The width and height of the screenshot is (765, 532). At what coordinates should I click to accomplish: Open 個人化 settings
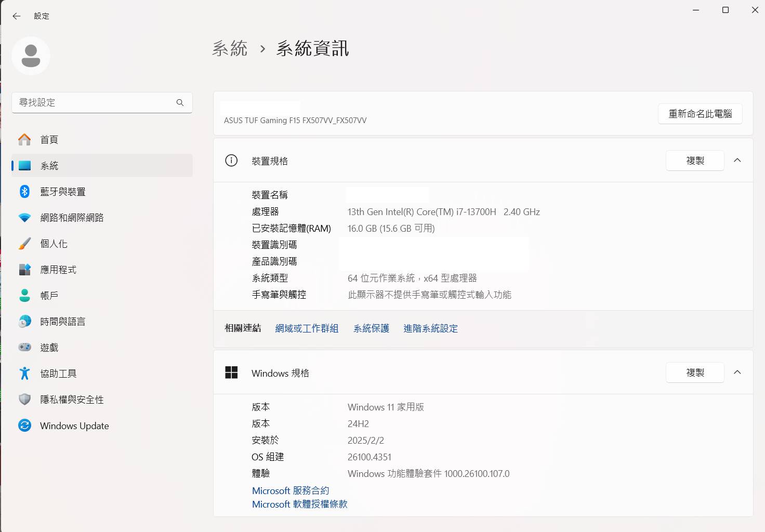(x=102, y=244)
